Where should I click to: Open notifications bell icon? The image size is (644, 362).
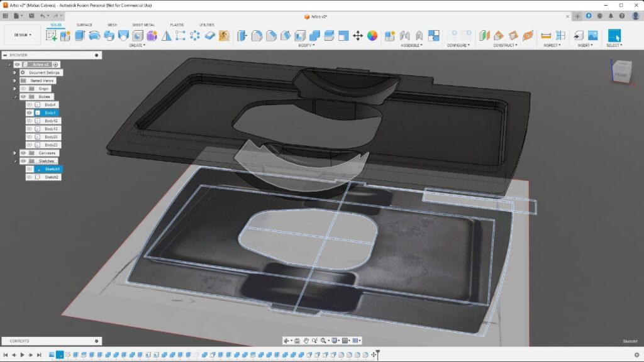[611, 16]
